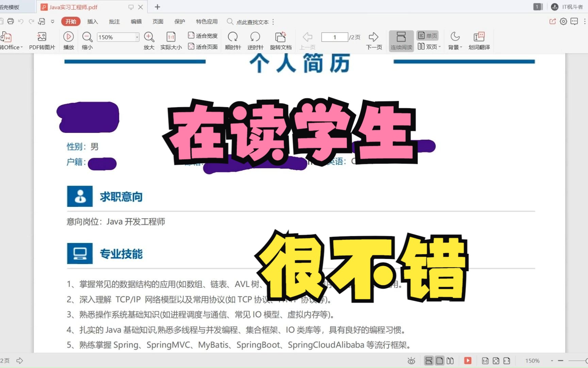Click the 缩小 zoom out magnifier
This screenshot has height=368, width=588.
pos(87,41)
